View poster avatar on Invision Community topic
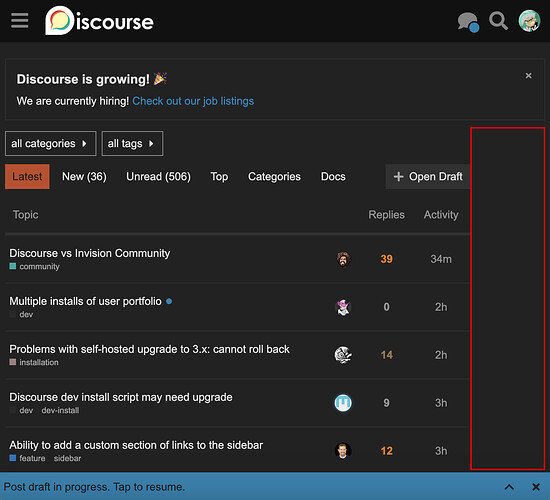 pos(343,259)
